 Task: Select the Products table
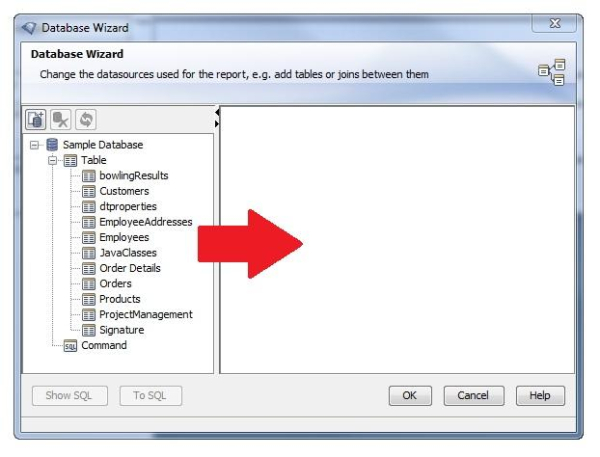120,299
